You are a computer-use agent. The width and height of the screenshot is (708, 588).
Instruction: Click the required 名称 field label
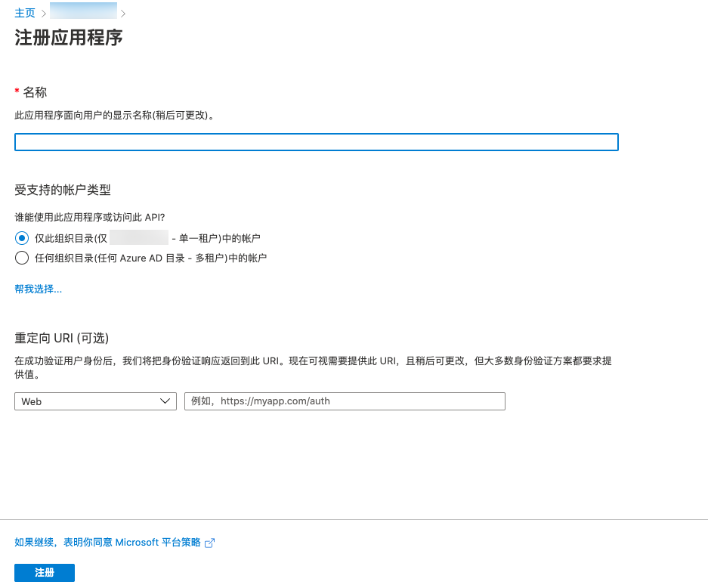click(35, 92)
